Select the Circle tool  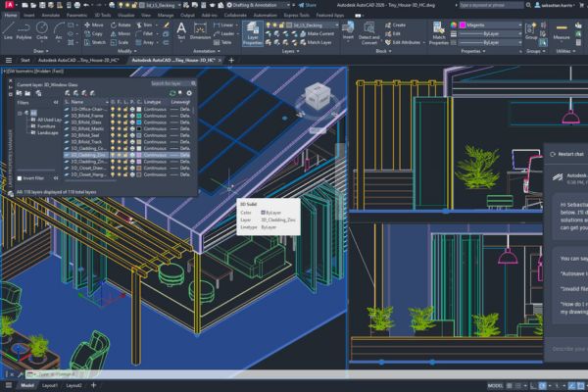[41, 30]
